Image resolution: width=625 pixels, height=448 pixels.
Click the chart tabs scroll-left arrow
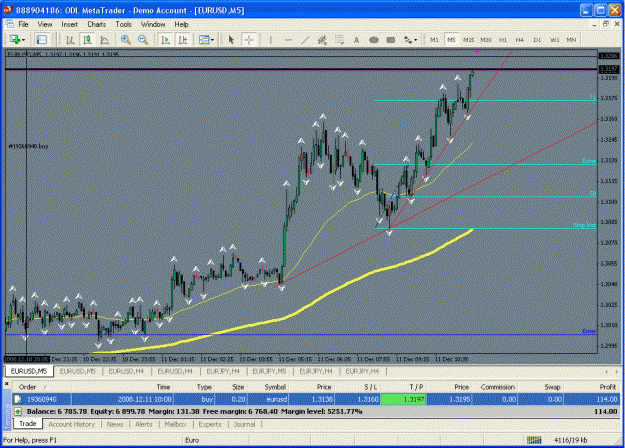606,371
